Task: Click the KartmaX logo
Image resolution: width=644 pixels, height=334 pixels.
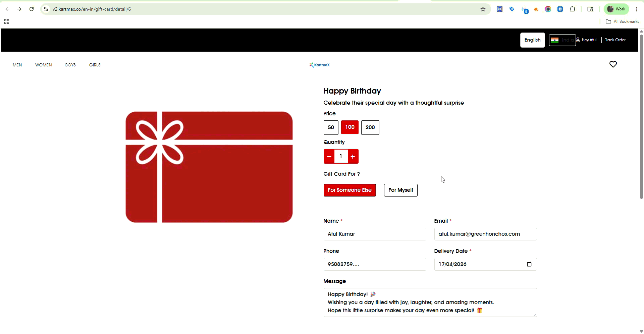Action: point(319,65)
